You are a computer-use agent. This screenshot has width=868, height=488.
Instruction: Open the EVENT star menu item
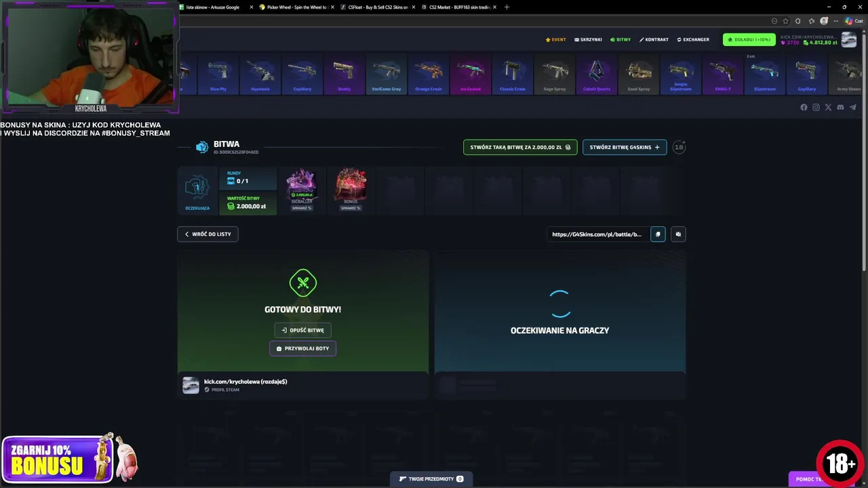coord(555,39)
